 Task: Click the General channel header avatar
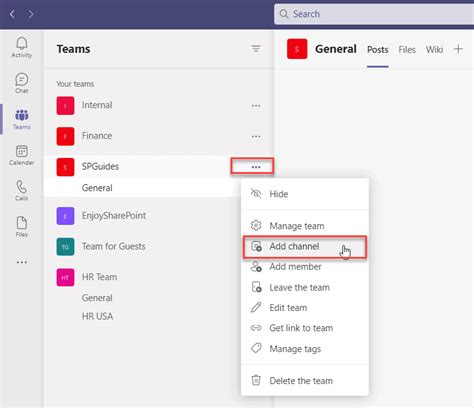coord(297,49)
